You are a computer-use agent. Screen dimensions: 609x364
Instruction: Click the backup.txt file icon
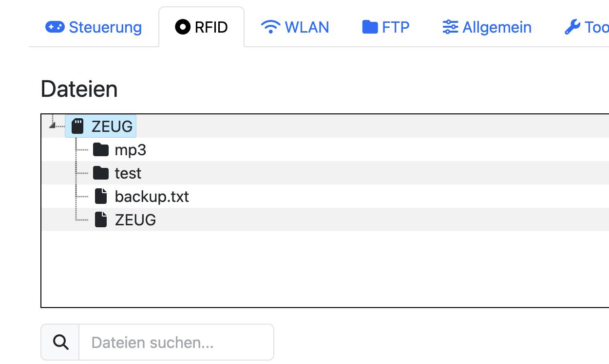point(101,197)
